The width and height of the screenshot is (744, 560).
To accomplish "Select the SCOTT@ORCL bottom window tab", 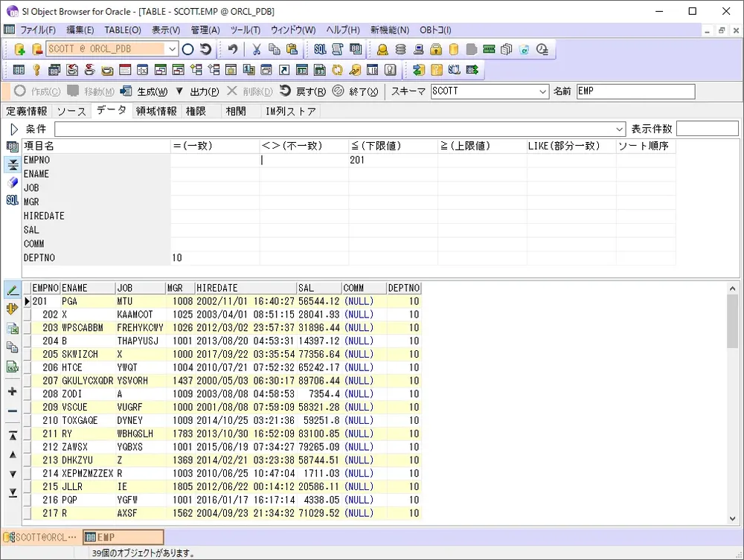I will pyautogui.click(x=41, y=537).
